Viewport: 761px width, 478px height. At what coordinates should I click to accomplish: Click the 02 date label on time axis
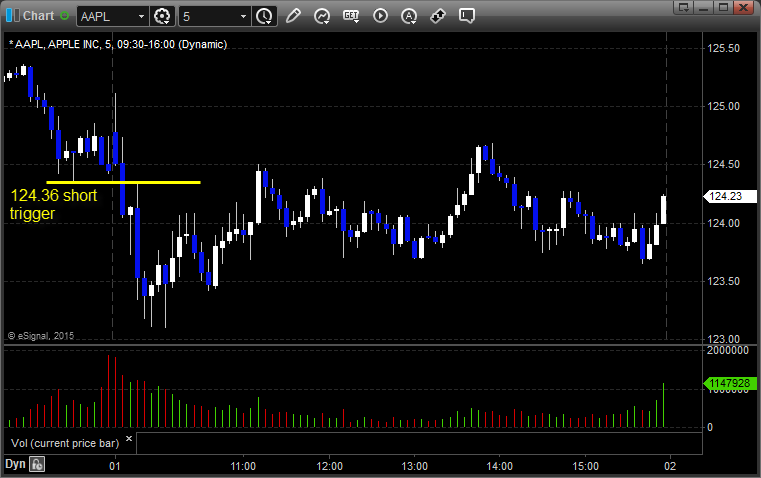pos(670,466)
